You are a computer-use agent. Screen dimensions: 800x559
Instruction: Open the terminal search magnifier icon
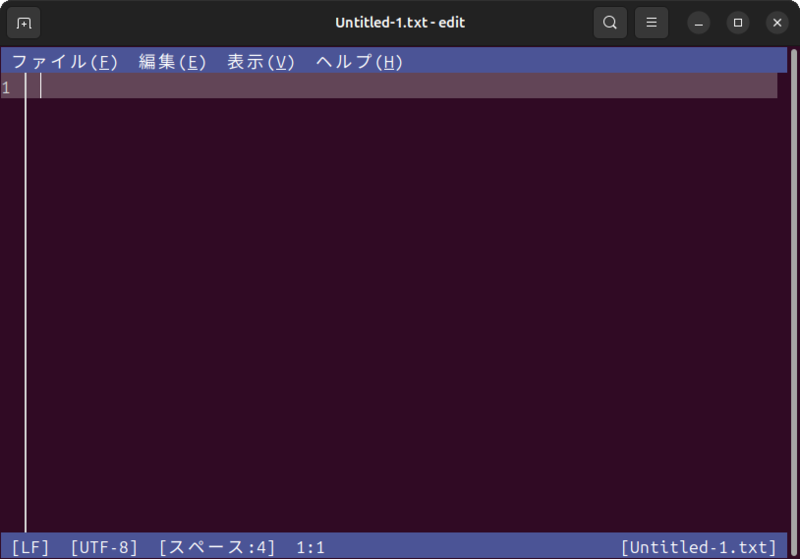click(x=610, y=22)
